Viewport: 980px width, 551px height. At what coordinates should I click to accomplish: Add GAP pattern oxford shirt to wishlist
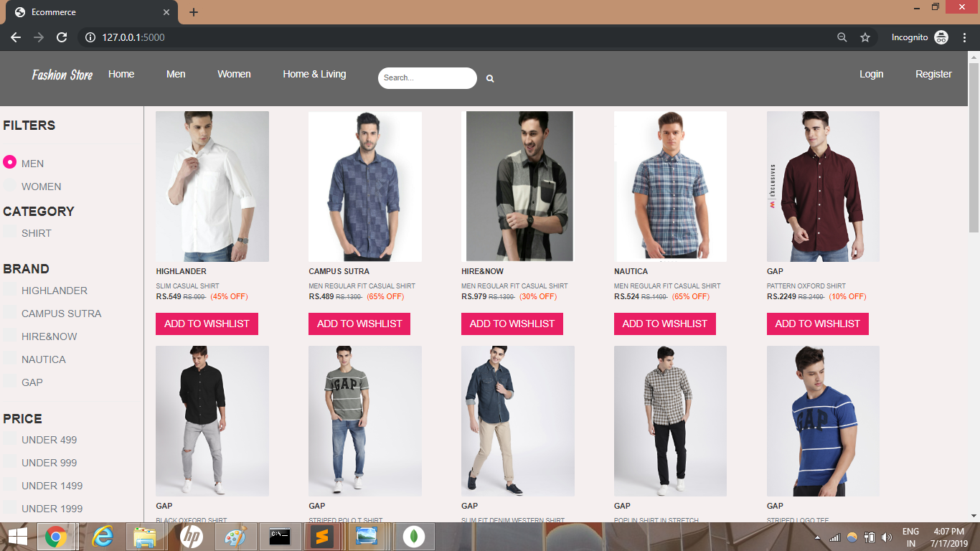point(818,324)
